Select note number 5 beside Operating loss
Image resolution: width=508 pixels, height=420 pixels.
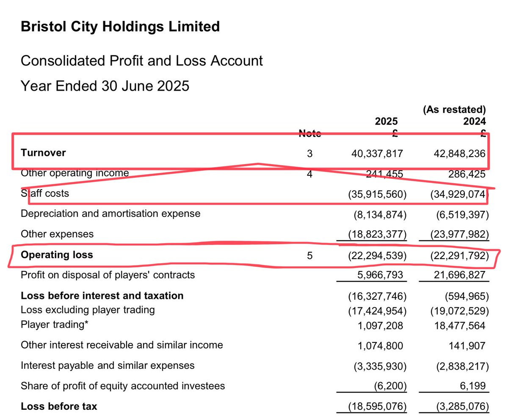(310, 255)
